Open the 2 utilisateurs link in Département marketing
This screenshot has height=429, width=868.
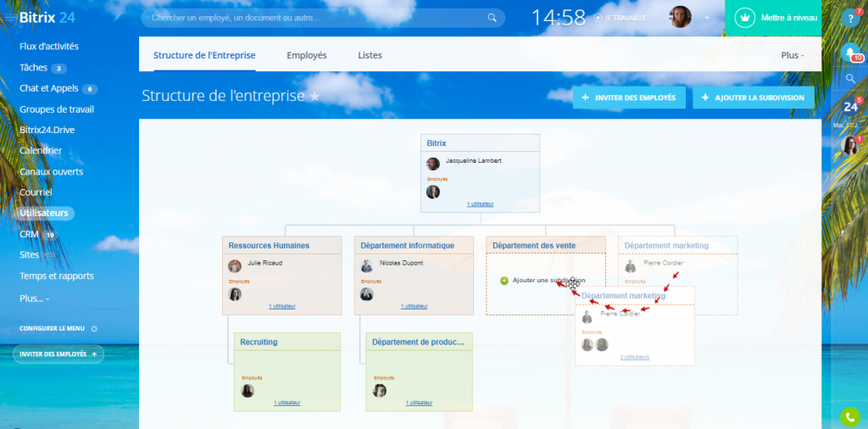[x=634, y=357]
